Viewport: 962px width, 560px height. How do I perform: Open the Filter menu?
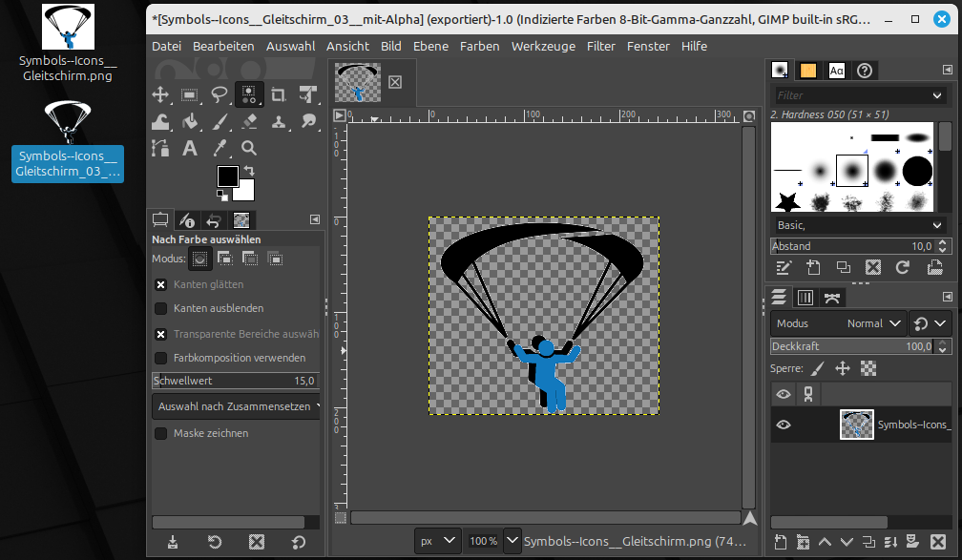pos(600,46)
